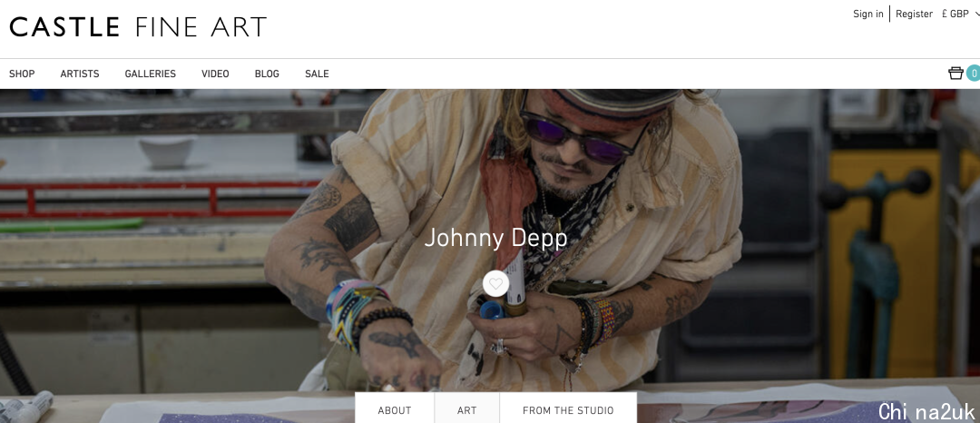This screenshot has height=423, width=980.
Task: Open the ARTISTS menu
Action: (80, 74)
